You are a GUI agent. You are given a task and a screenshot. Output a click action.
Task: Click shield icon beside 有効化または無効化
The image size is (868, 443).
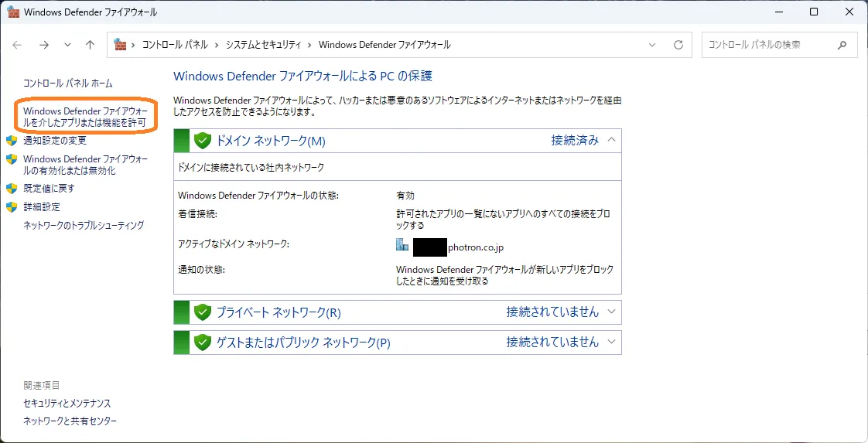12,159
